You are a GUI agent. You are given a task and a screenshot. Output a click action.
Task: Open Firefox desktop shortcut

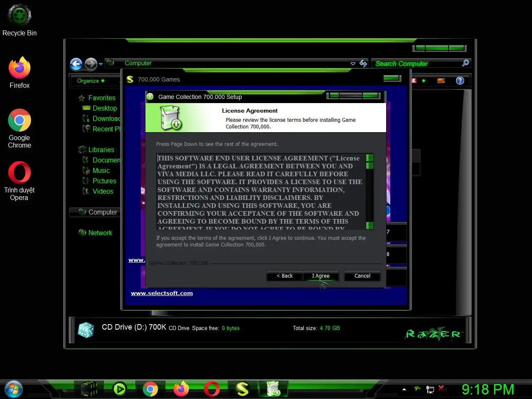click(x=20, y=73)
